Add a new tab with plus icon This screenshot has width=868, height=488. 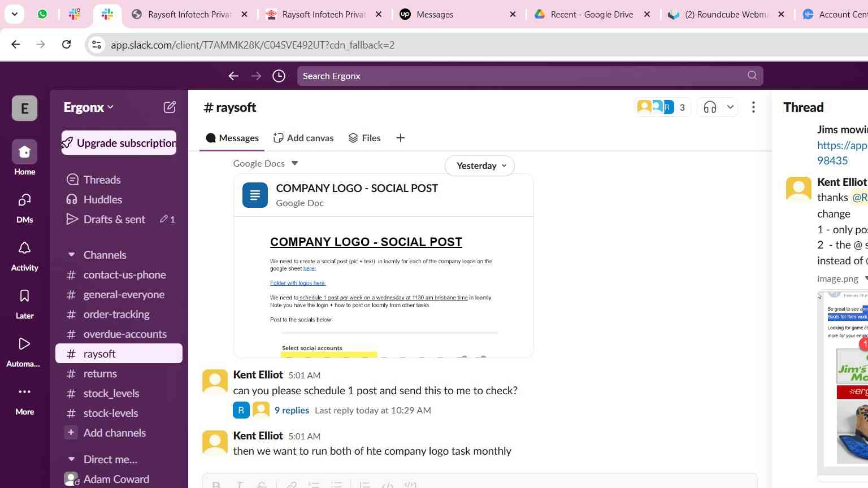coord(400,138)
